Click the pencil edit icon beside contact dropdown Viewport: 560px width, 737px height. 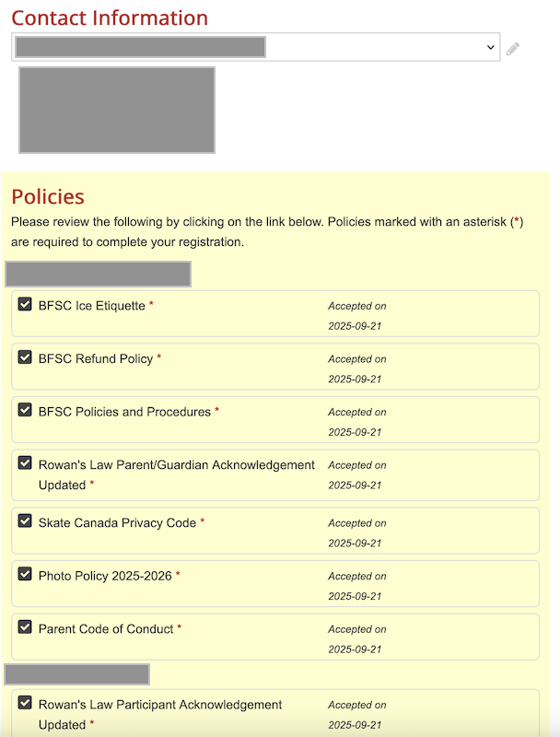513,48
